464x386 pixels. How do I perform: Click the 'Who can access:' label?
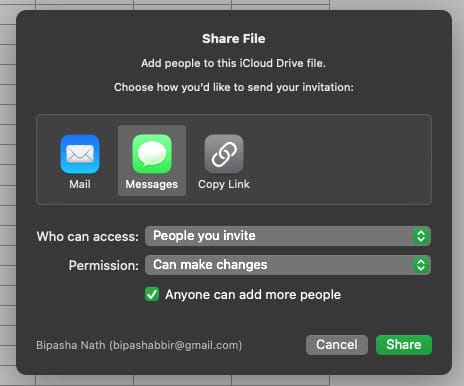click(x=87, y=237)
